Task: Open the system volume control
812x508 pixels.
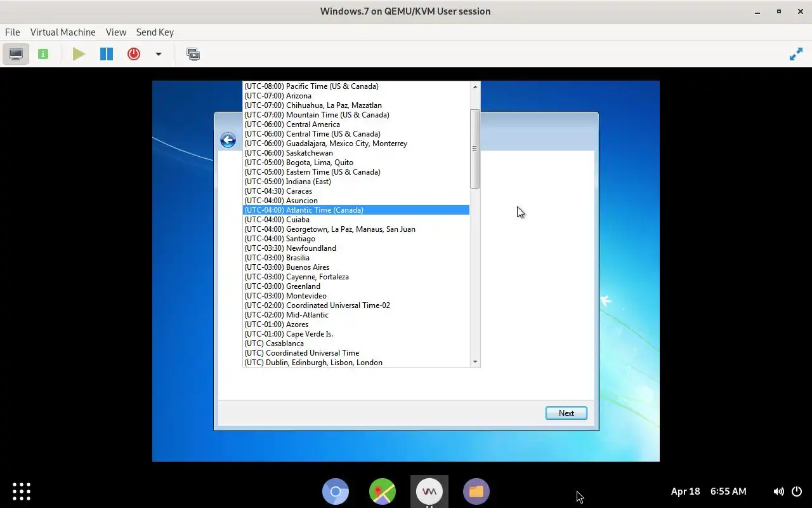Action: [778, 491]
